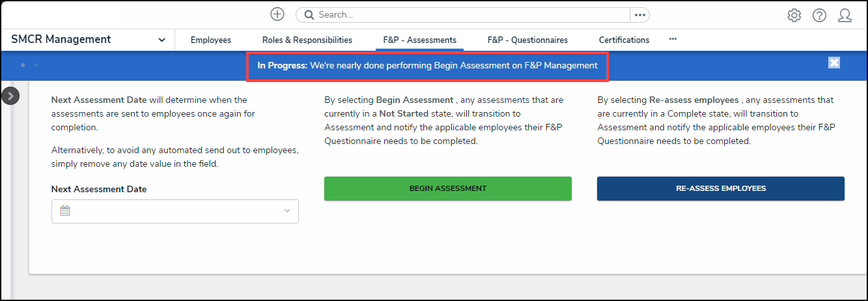Click the Re-assess Employees button
868x301 pixels.
click(x=720, y=188)
